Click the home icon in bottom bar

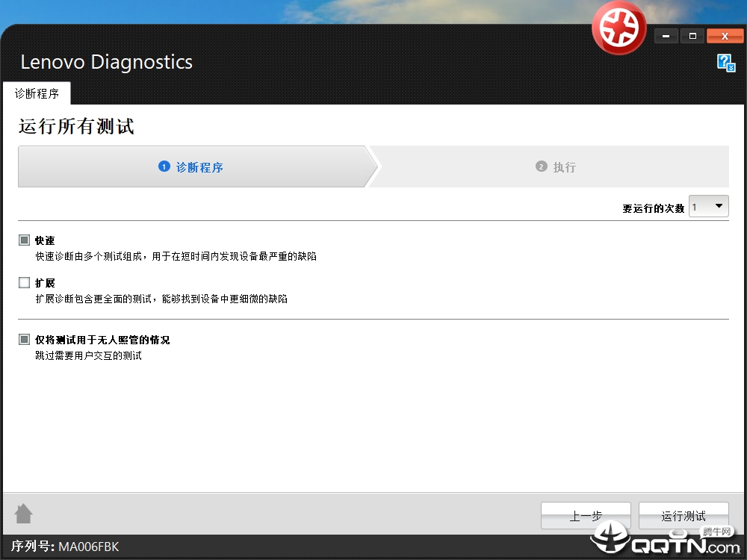click(24, 514)
